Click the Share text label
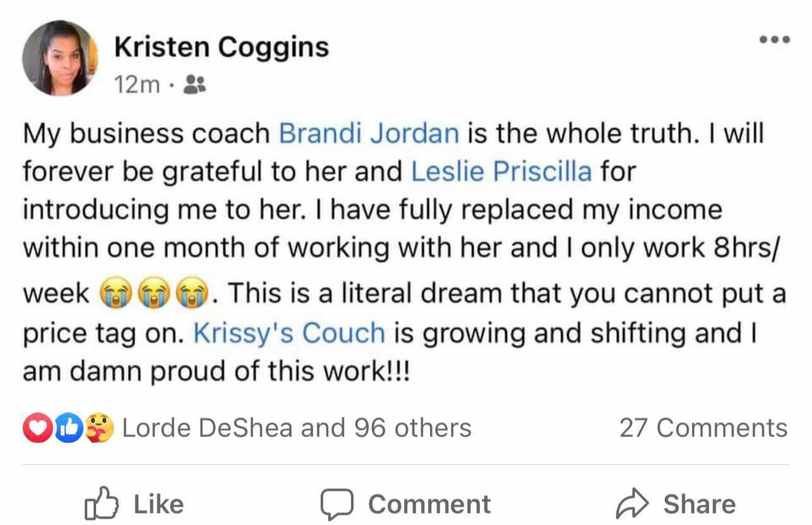 [x=699, y=504]
